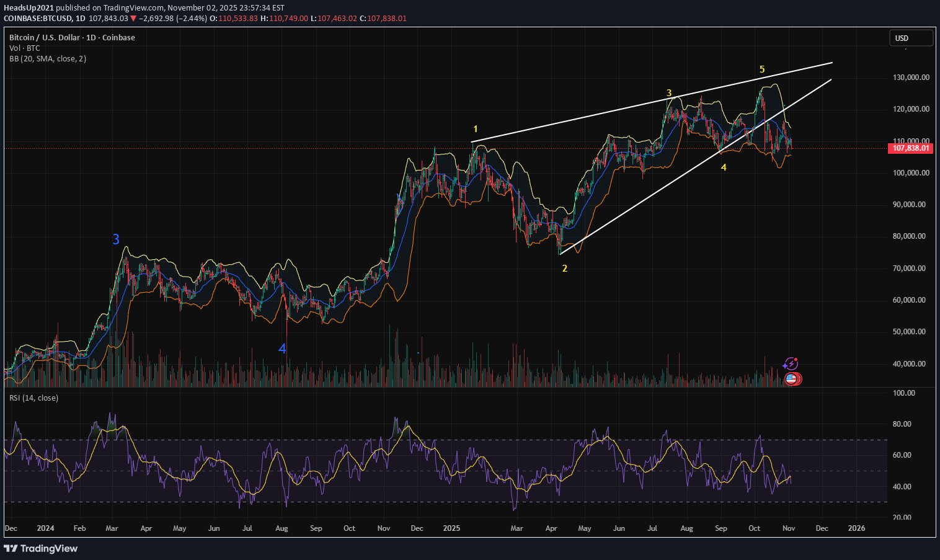Click the Bitcoin / U.S. Dollar chart title
This screenshot has height=560, width=940.
click(x=72, y=38)
